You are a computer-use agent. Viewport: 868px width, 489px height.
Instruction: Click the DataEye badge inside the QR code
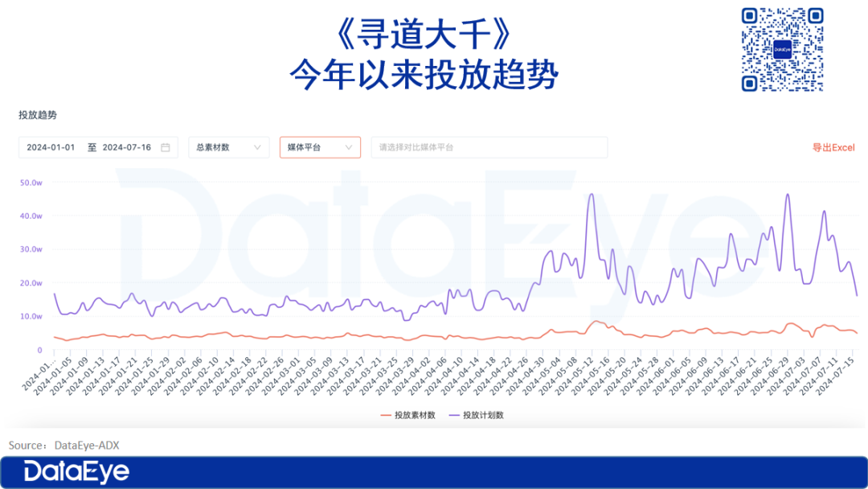(782, 49)
